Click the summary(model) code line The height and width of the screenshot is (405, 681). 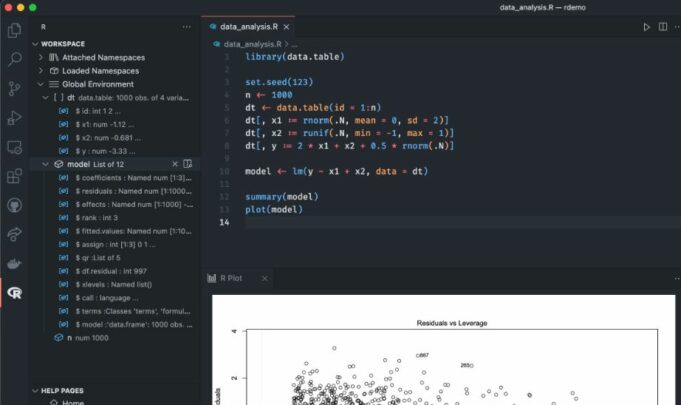281,197
